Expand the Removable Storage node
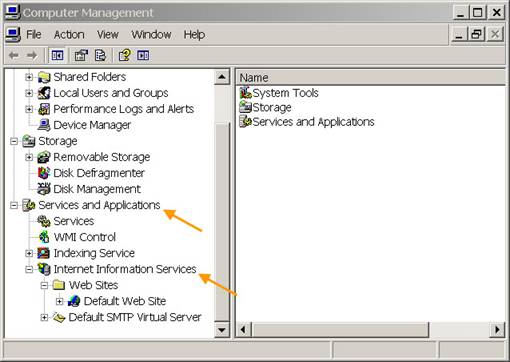The height and width of the screenshot is (362, 510). pos(29,157)
